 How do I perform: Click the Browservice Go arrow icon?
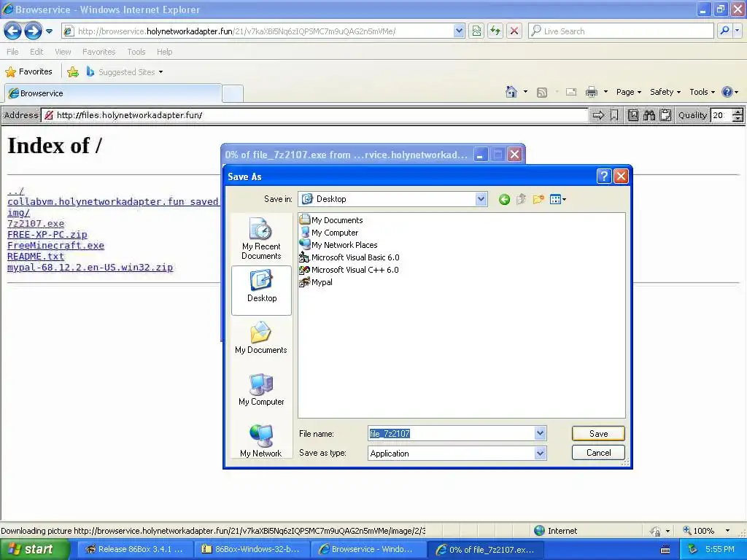[598, 115]
